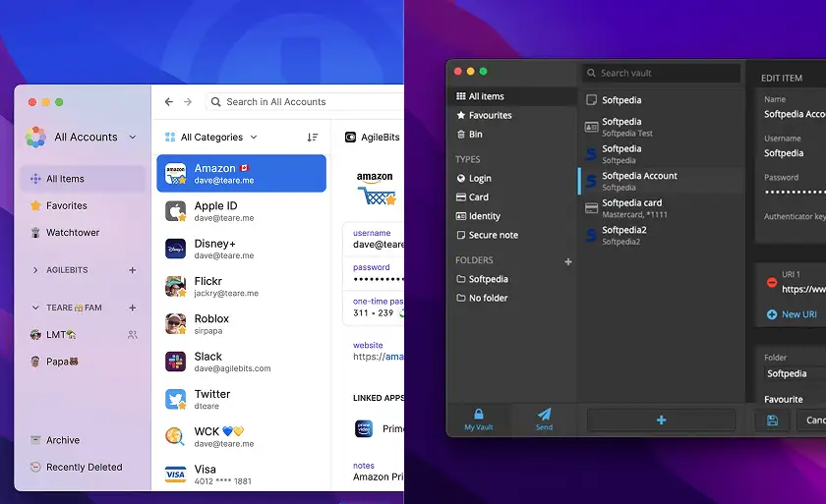This screenshot has width=826, height=504.
Task: Click the sort order icon in item list
Action: (313, 138)
